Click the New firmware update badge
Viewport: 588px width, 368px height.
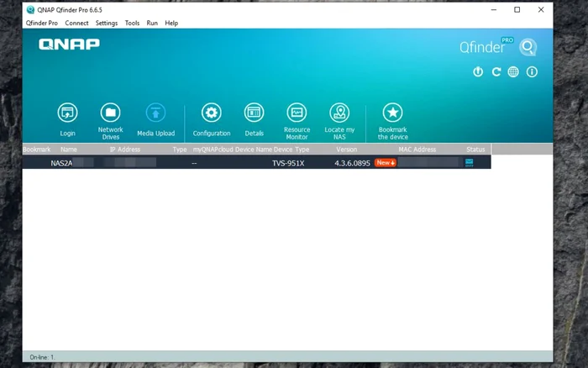[386, 163]
